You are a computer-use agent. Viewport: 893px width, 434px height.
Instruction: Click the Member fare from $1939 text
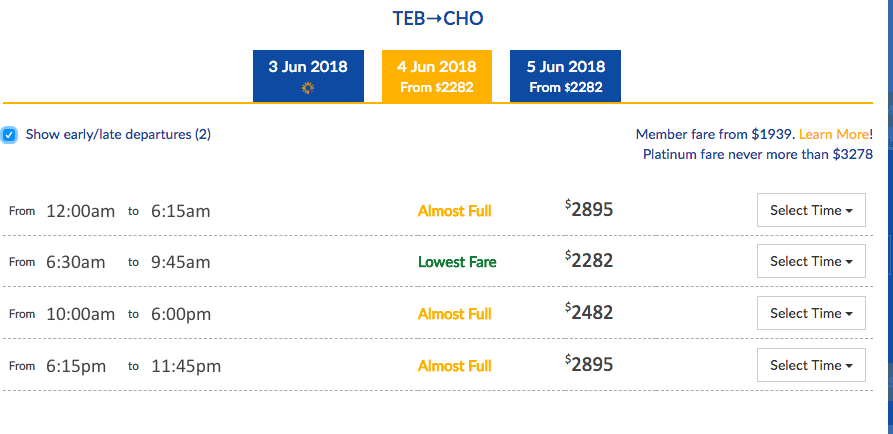715,134
